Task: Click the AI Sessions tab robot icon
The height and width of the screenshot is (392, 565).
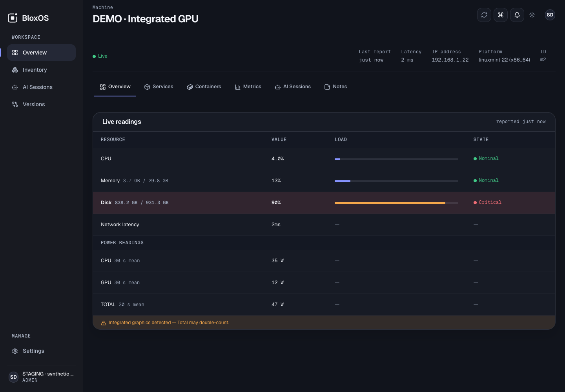Action: (x=278, y=87)
